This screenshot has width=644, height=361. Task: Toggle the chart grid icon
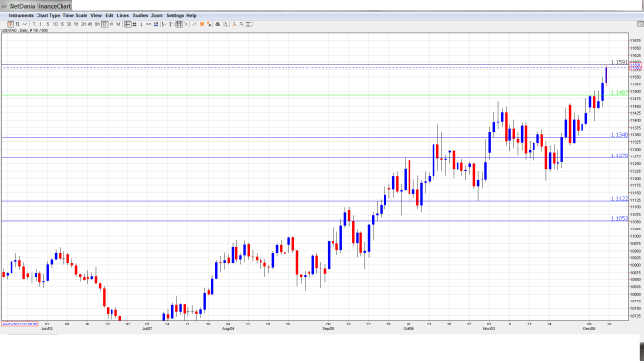[135, 24]
